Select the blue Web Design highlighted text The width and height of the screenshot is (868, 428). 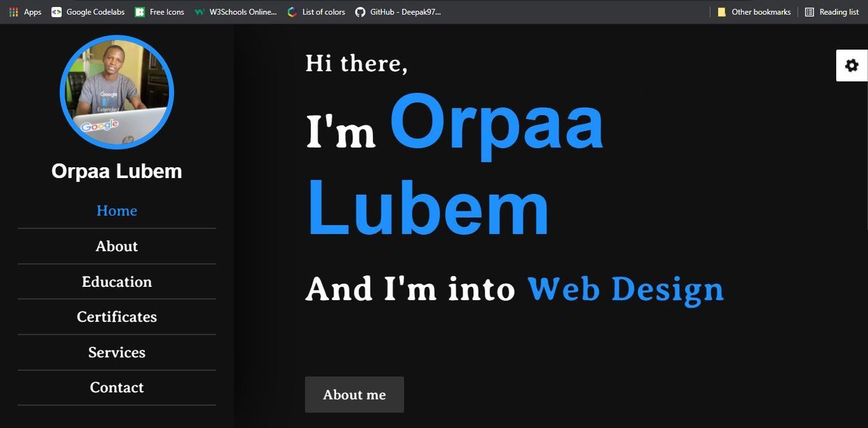[625, 289]
